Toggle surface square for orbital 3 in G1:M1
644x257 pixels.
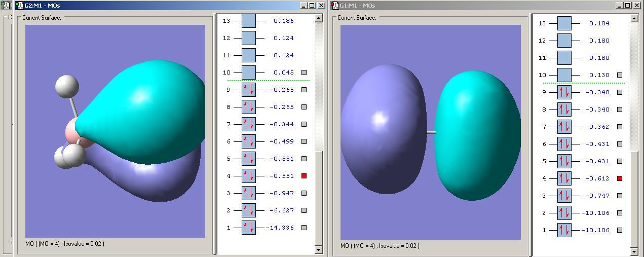pyautogui.click(x=620, y=196)
